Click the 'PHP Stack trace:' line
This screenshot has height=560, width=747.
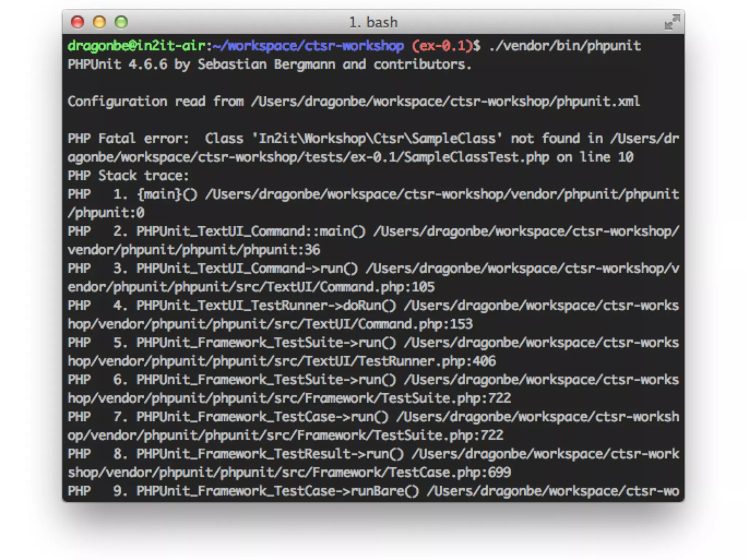coord(128,176)
